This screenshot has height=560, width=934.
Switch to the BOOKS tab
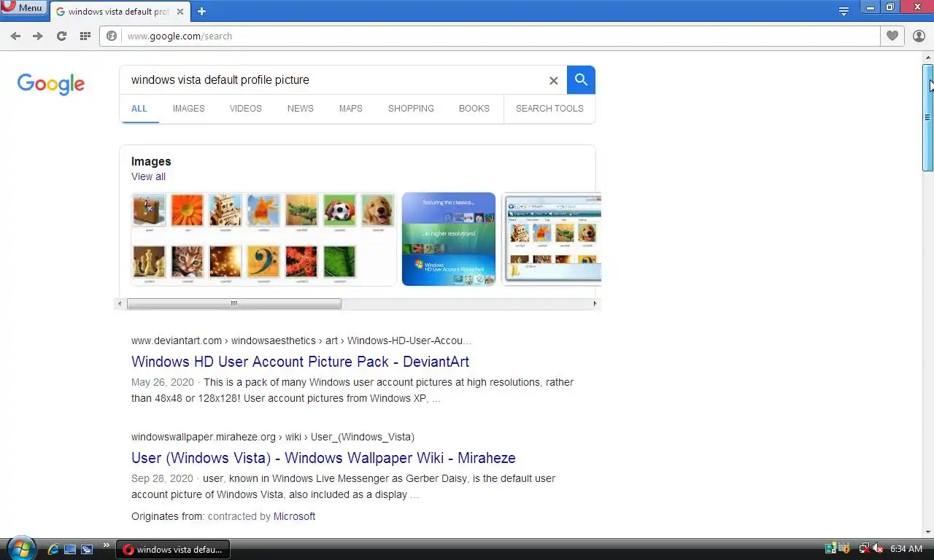click(x=474, y=109)
